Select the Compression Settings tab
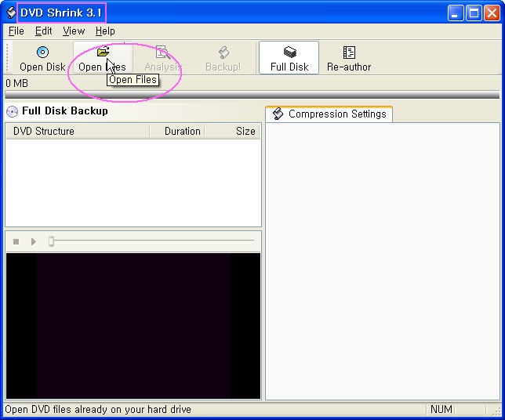 coord(329,114)
